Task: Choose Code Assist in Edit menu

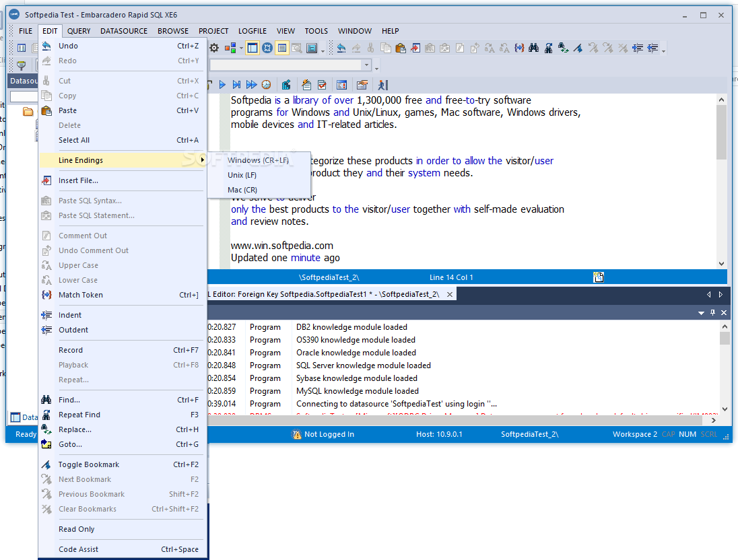Action: 123,549
